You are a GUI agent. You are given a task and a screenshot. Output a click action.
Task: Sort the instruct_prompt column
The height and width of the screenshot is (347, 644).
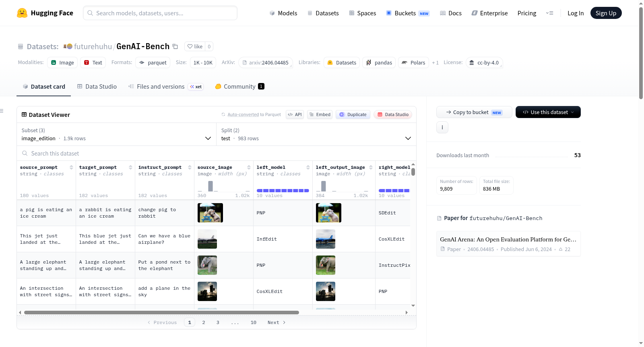[190, 167]
